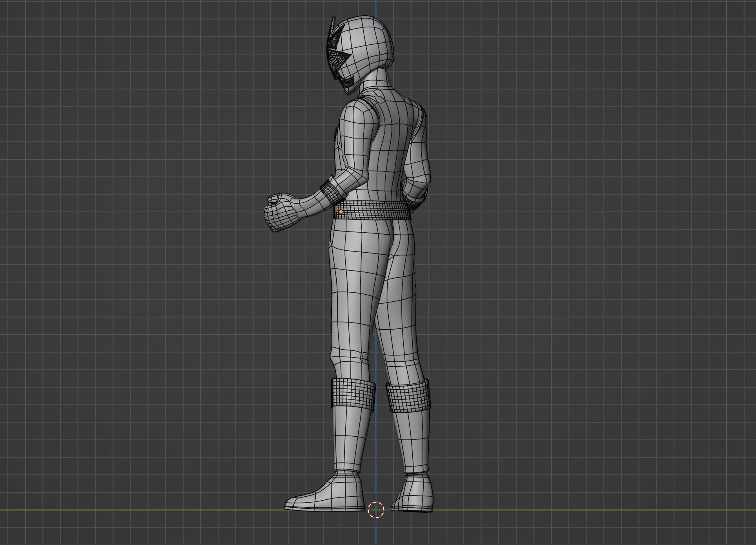Click the orange origin dot on the belt
This screenshot has height=545, width=756.
[341, 212]
